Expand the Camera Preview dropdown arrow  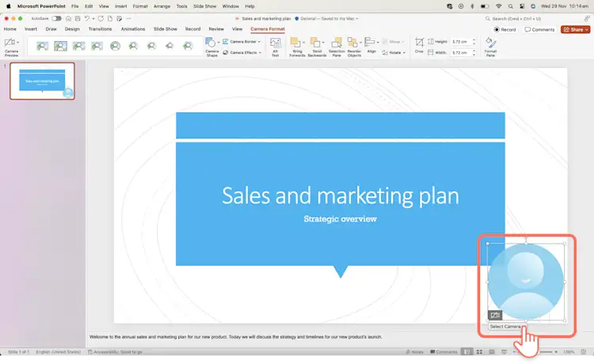point(17,42)
